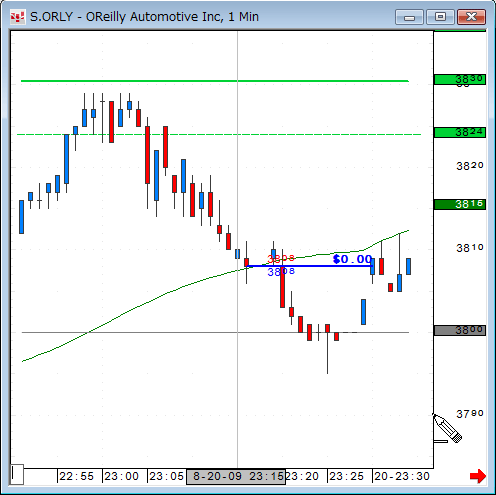This screenshot has width=496, height=495.
Task: Click the red 3808 order label
Action: click(281, 258)
